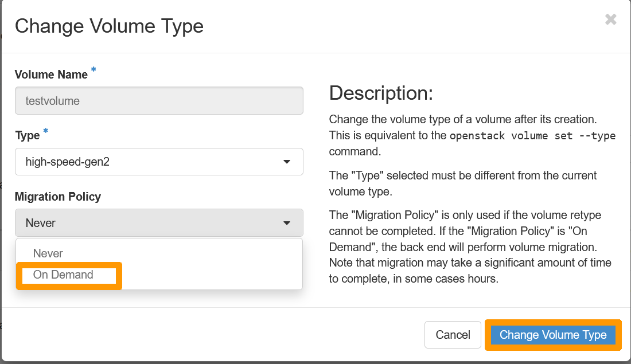Image resolution: width=631 pixels, height=364 pixels.
Task: Click the caret icon on the Type selector
Action: (x=286, y=162)
